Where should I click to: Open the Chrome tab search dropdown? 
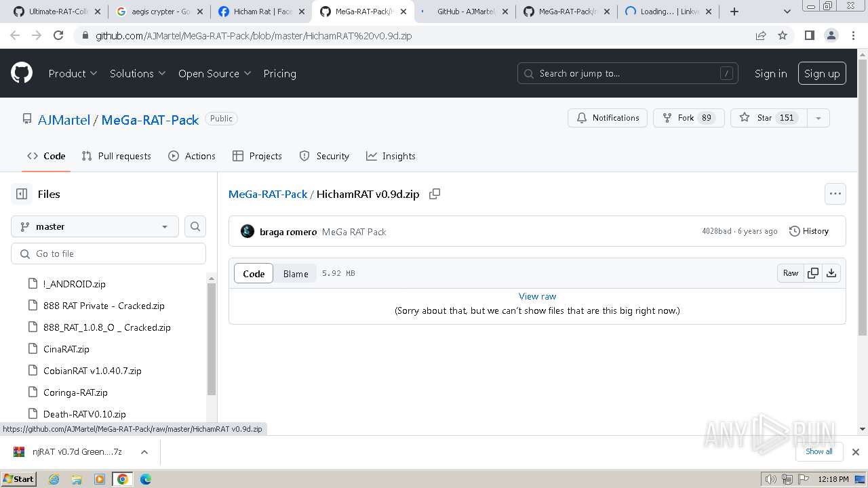pyautogui.click(x=787, y=12)
